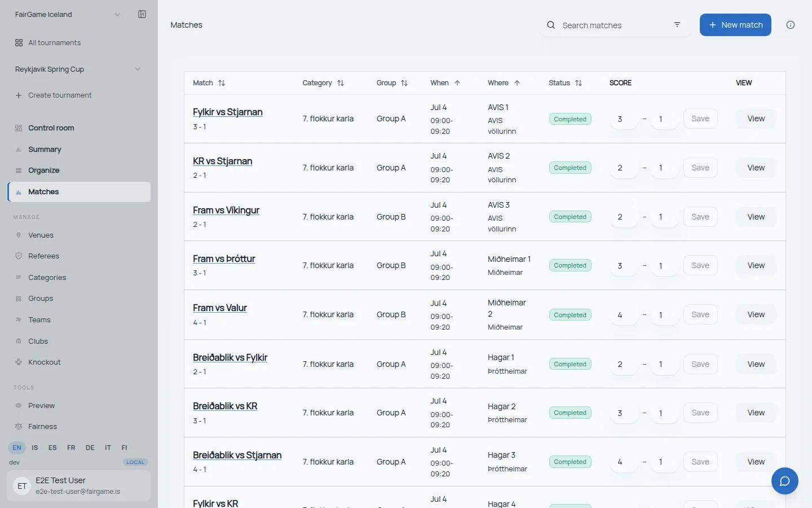This screenshot has width=812, height=508.
Task: Open the filter icon in search bar
Action: (x=677, y=25)
